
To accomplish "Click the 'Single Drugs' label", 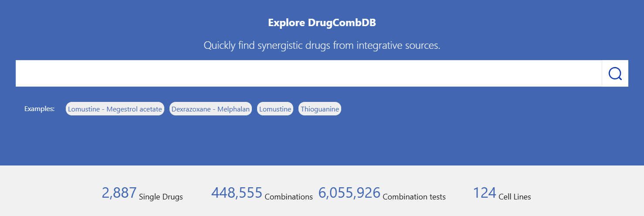I will (x=161, y=197).
